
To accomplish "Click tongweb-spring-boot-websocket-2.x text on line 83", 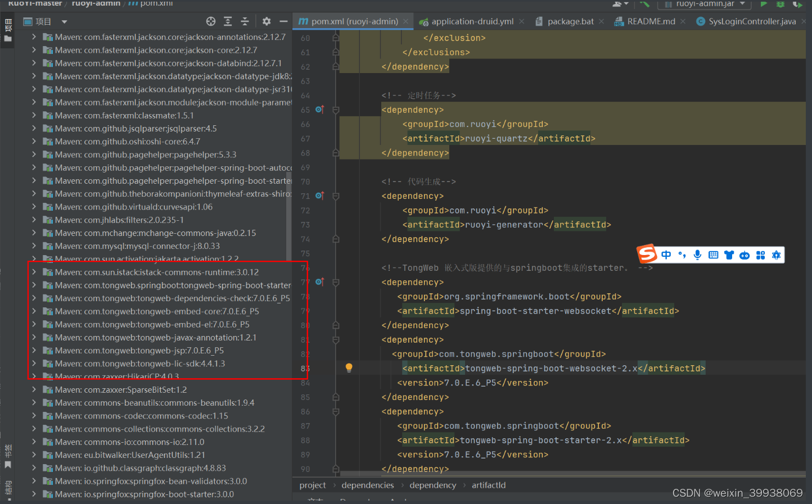I will coord(552,368).
